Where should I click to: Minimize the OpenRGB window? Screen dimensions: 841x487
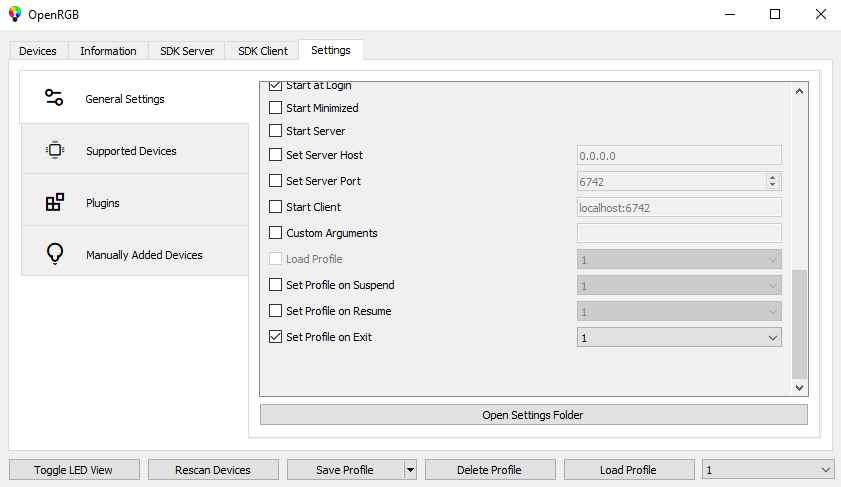click(729, 14)
